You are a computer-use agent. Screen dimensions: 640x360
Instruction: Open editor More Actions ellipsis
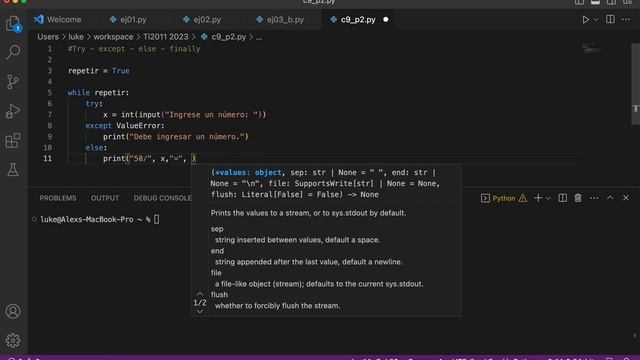tap(626, 20)
